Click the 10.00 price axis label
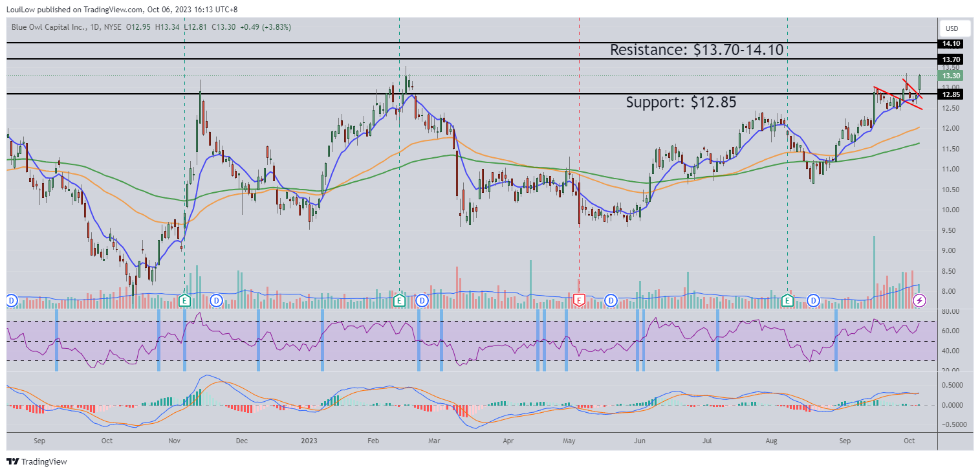 tap(950, 210)
